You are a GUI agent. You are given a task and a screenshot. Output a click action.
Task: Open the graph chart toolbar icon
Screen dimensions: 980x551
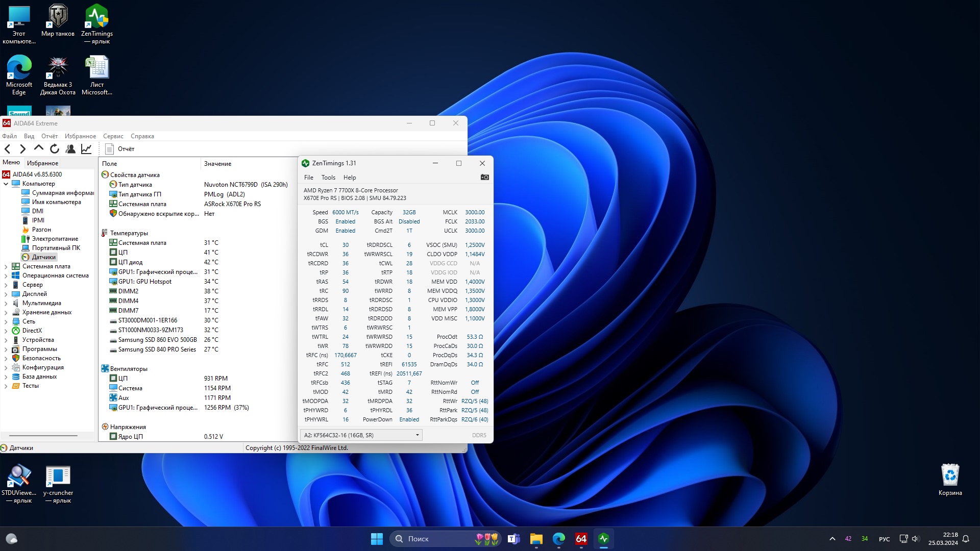pyautogui.click(x=86, y=149)
